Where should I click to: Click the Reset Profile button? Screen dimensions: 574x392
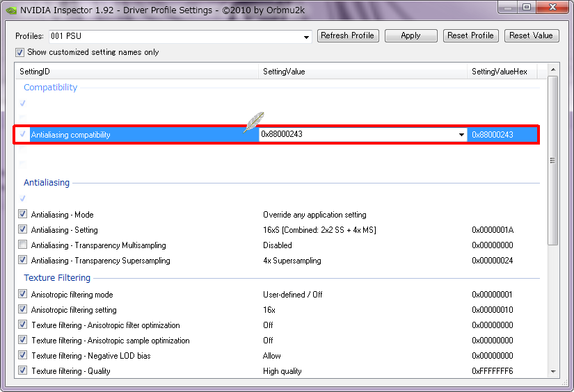point(471,36)
